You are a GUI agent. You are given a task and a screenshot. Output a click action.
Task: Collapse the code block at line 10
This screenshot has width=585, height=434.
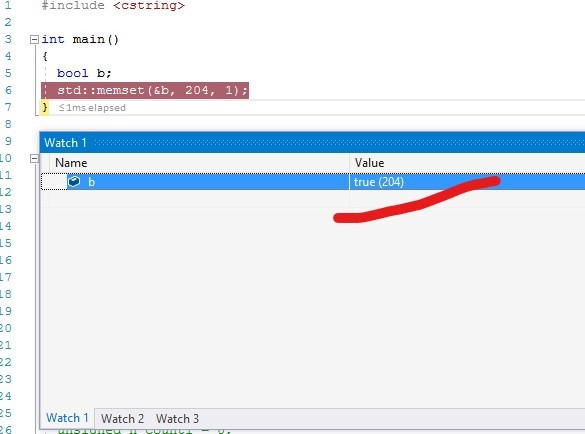point(34,159)
